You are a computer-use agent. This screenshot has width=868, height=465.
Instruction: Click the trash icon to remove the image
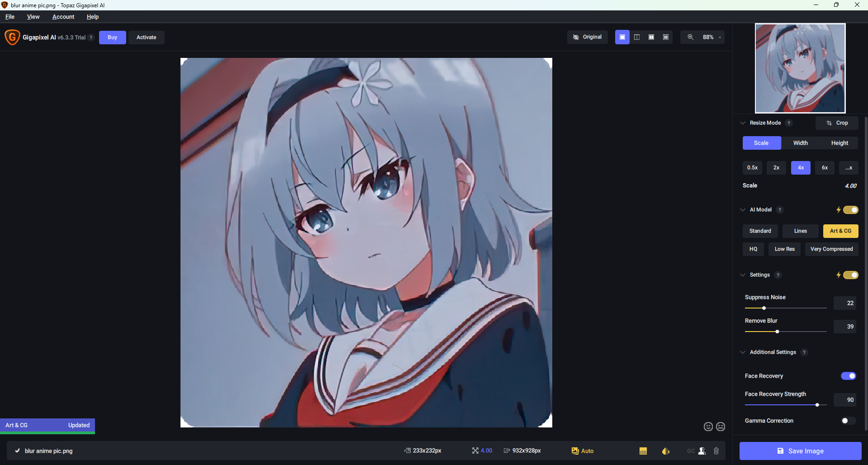(716, 451)
